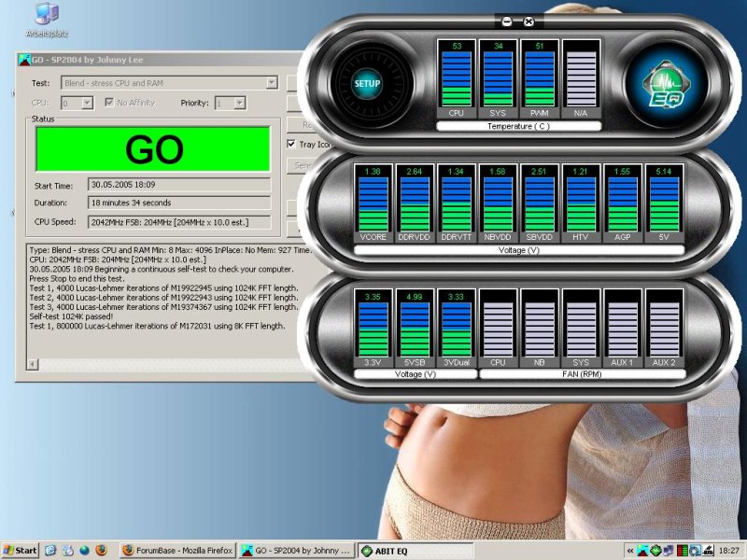Select the CPU temperature gauge
This screenshot has width=747, height=560.
tap(457, 79)
